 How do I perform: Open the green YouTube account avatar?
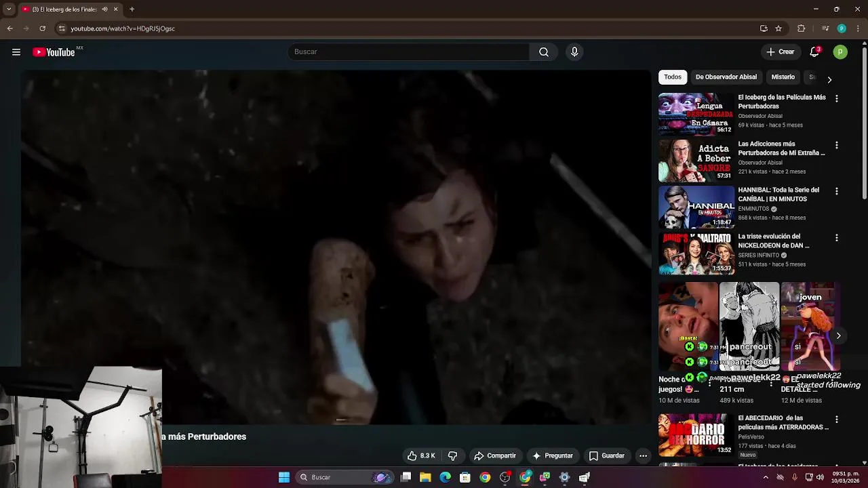[x=840, y=52]
